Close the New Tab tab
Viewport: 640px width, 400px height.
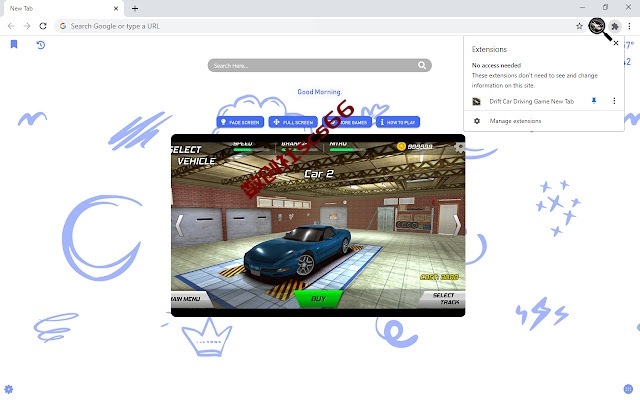coord(116,8)
